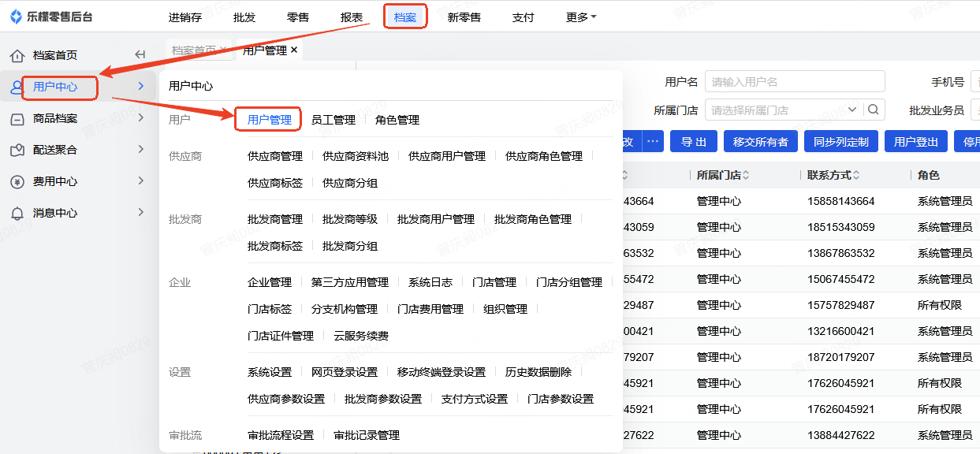Open 批发商管理 link
Viewport: 980px width, 454px height.
275,219
